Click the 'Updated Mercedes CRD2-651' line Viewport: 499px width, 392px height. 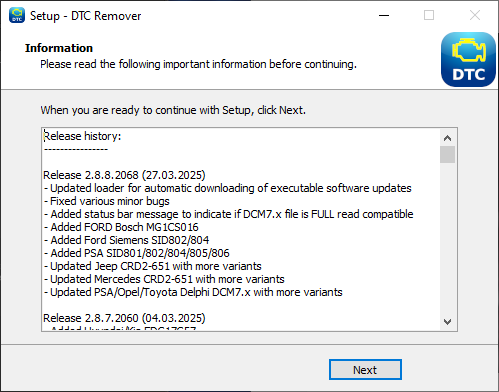tap(164, 279)
